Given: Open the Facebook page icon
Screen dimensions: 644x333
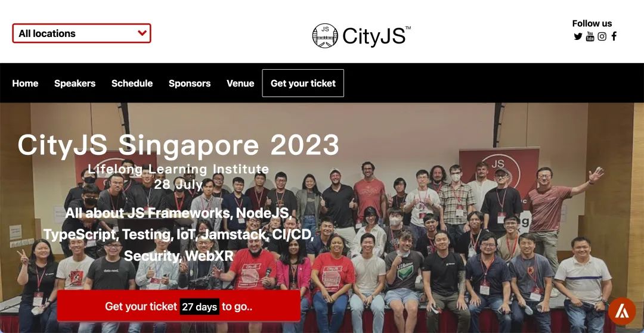Looking at the screenshot, I should coord(614,36).
